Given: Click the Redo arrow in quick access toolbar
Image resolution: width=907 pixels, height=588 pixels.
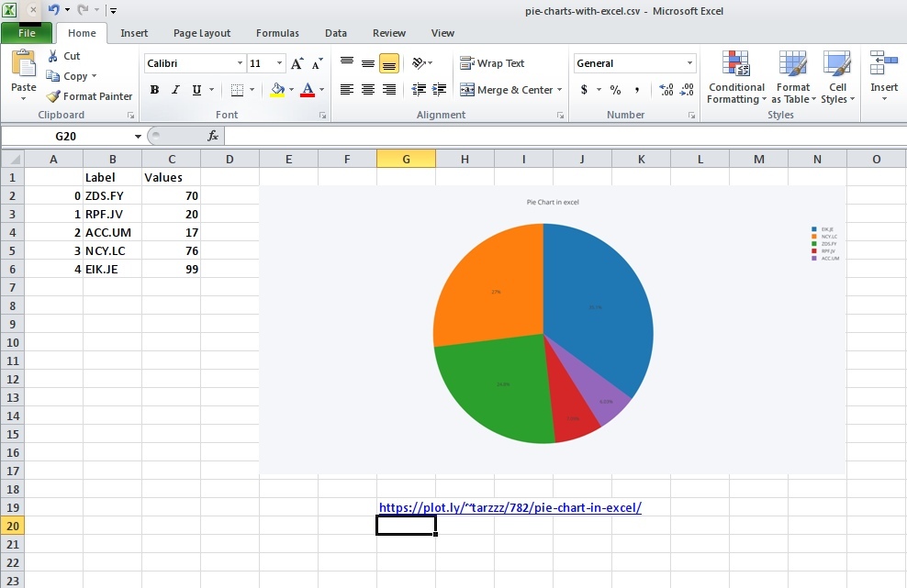Looking at the screenshot, I should (x=83, y=10).
